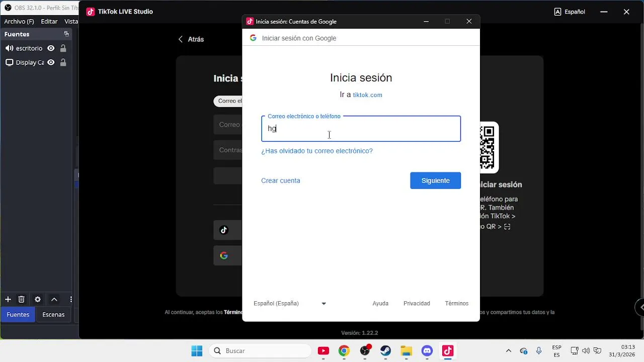This screenshot has width=644, height=362.
Task: Hide the Display Capture source
Action: 51,62
